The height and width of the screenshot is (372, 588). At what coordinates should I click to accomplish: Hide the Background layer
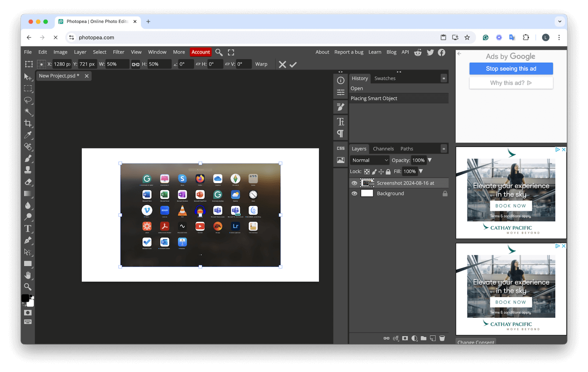(355, 193)
